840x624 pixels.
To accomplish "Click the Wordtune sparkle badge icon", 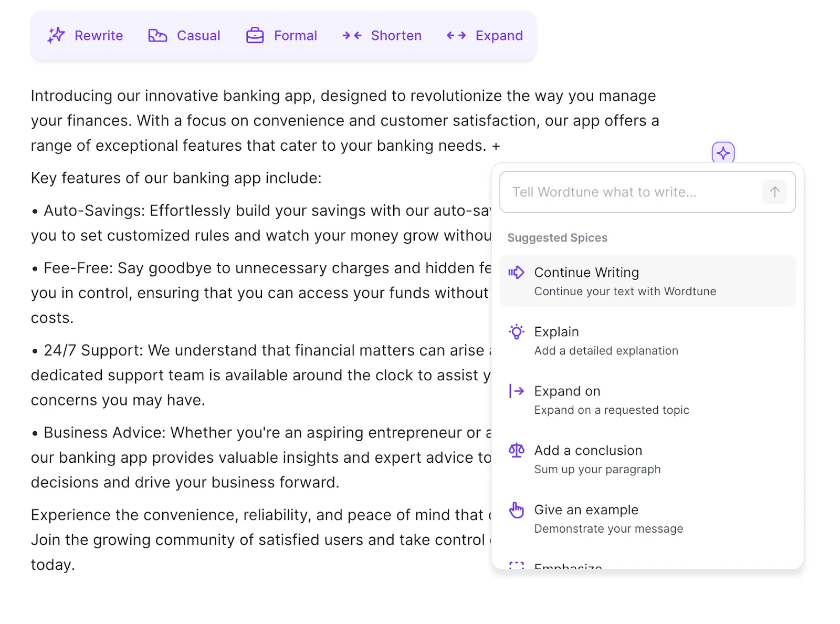I will [723, 153].
